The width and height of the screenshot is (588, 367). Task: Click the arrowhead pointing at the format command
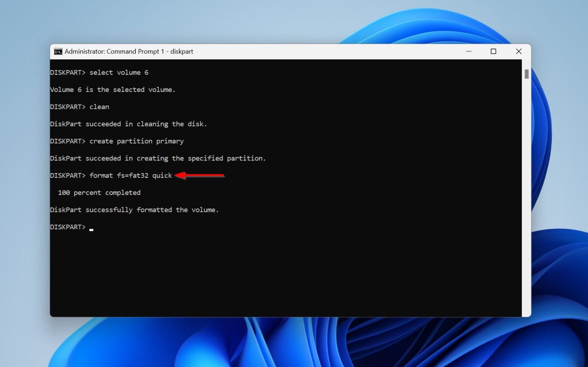(180, 175)
